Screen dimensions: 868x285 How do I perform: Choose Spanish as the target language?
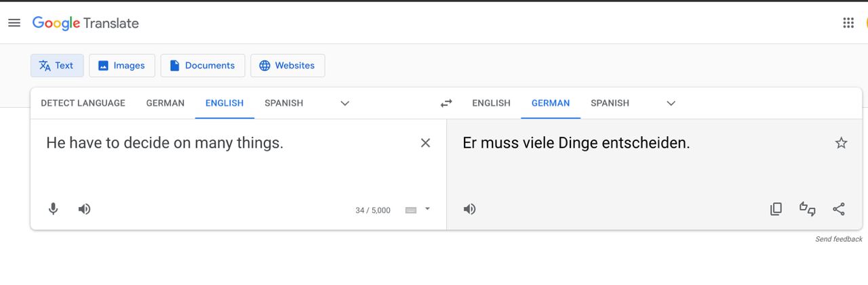(610, 104)
